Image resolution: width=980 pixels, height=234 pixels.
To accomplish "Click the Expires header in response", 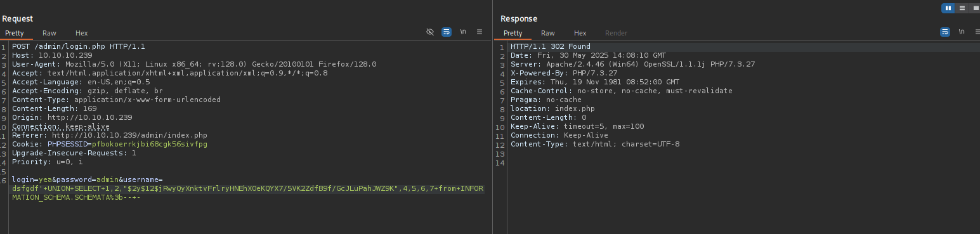I will (x=595, y=82).
